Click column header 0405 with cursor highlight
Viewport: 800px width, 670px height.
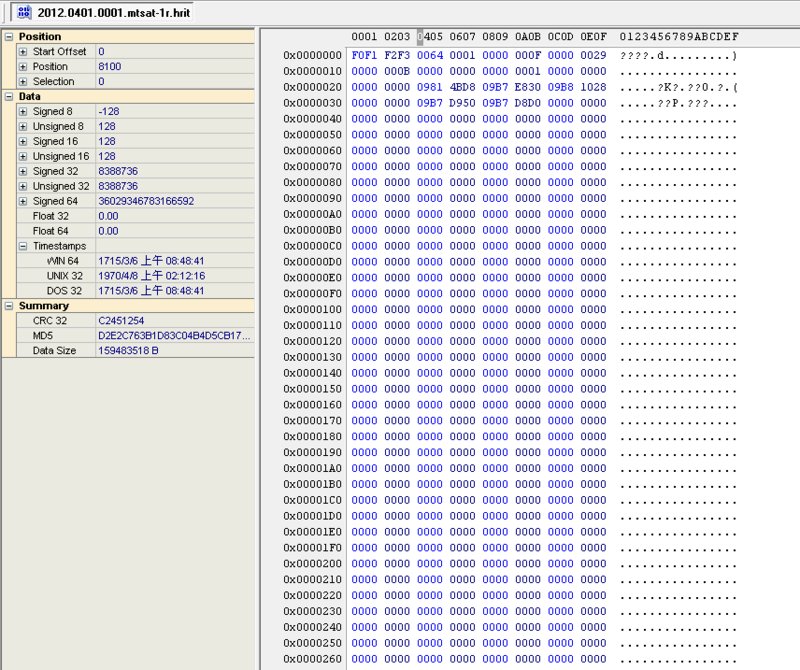tap(430, 37)
